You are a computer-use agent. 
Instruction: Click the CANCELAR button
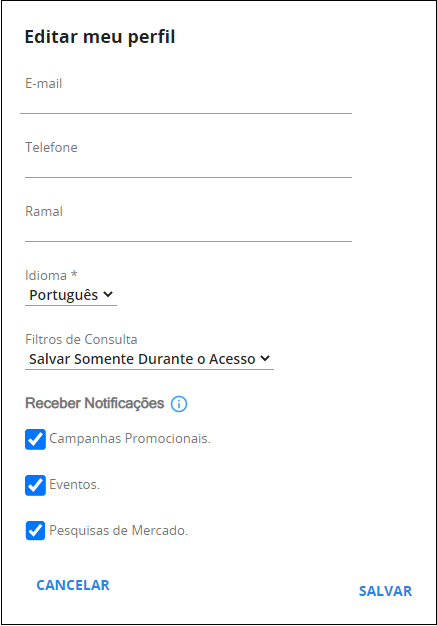pyautogui.click(x=73, y=585)
